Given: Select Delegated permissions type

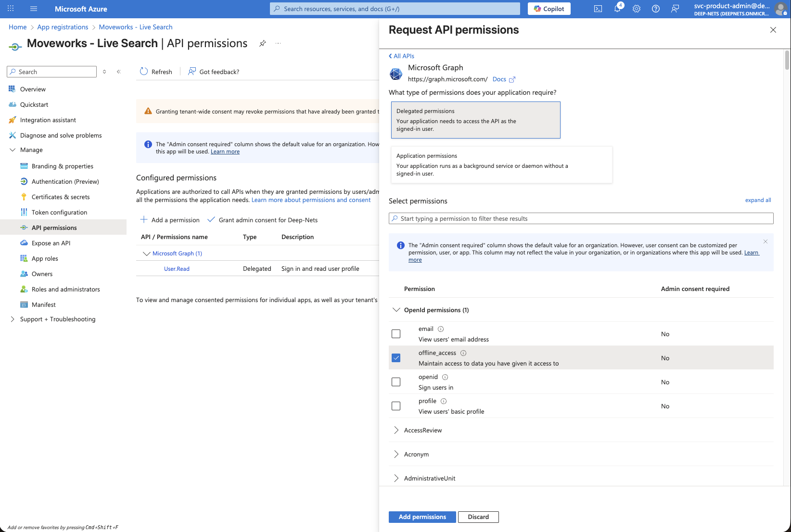Looking at the screenshot, I should coord(476,120).
